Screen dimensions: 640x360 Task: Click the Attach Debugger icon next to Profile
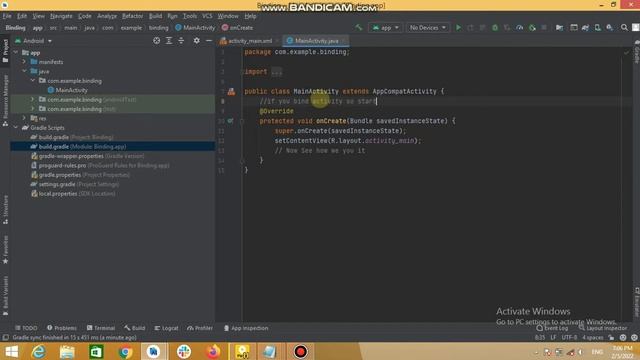pos(532,28)
